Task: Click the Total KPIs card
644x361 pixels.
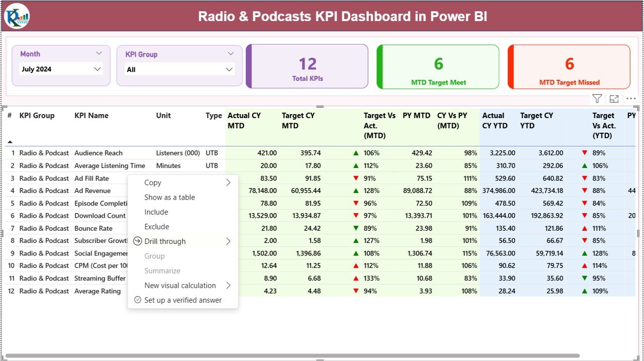Action: 307,66
